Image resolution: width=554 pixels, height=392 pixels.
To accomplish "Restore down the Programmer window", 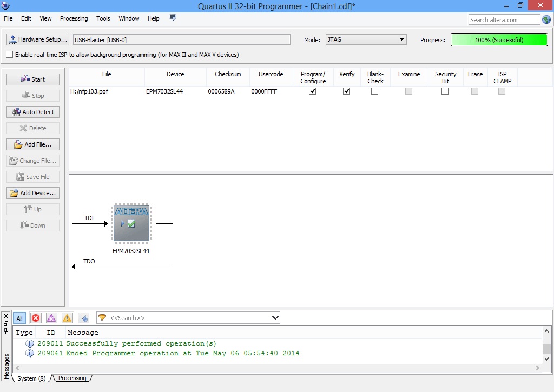I will pyautogui.click(x=520, y=5).
